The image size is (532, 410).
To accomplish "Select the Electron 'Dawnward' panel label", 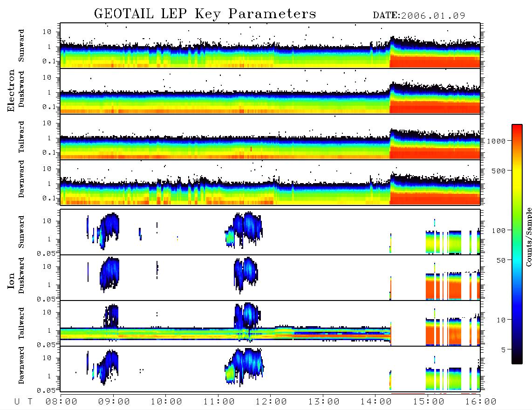I will pos(21,179).
